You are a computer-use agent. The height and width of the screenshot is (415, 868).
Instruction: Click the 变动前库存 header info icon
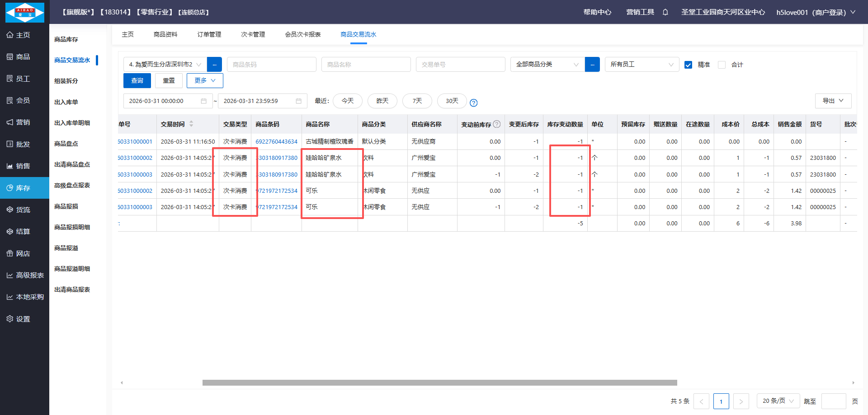click(x=497, y=124)
